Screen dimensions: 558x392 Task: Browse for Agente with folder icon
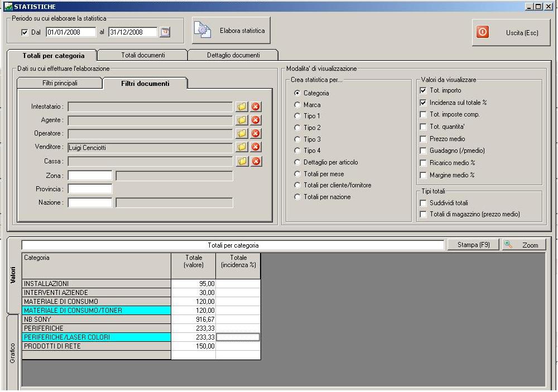(242, 120)
